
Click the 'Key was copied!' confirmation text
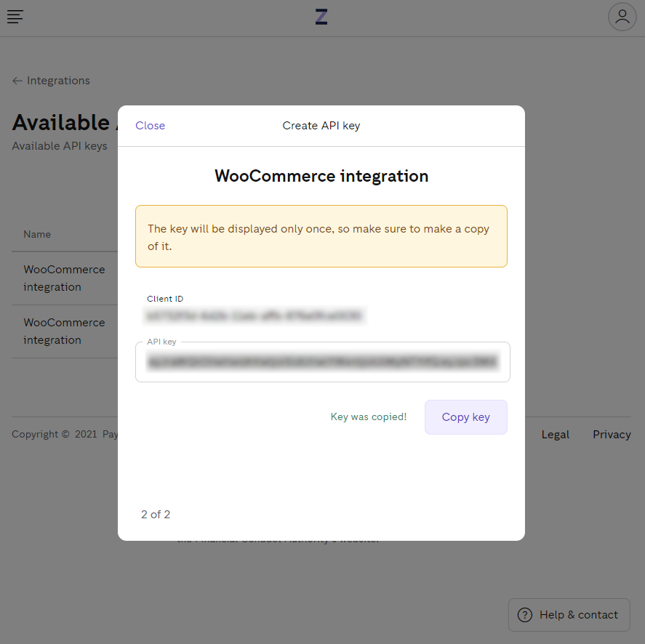pos(368,416)
